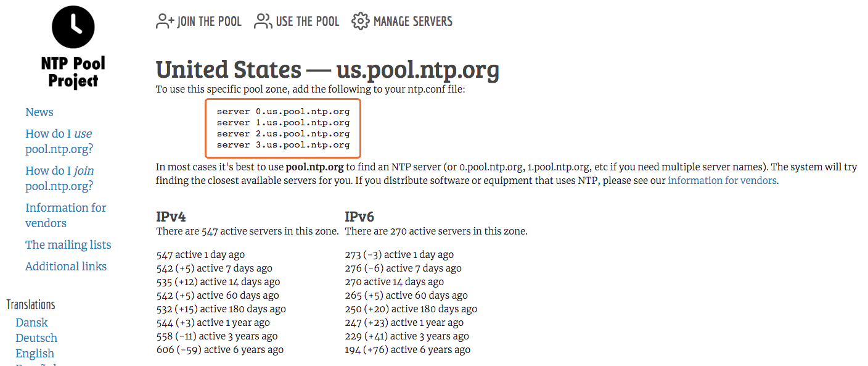
Task: Open Information for vendors sidebar link
Action: (66, 215)
